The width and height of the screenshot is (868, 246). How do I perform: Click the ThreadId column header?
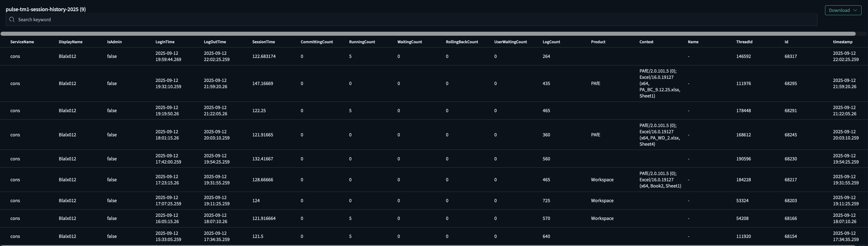click(x=744, y=42)
